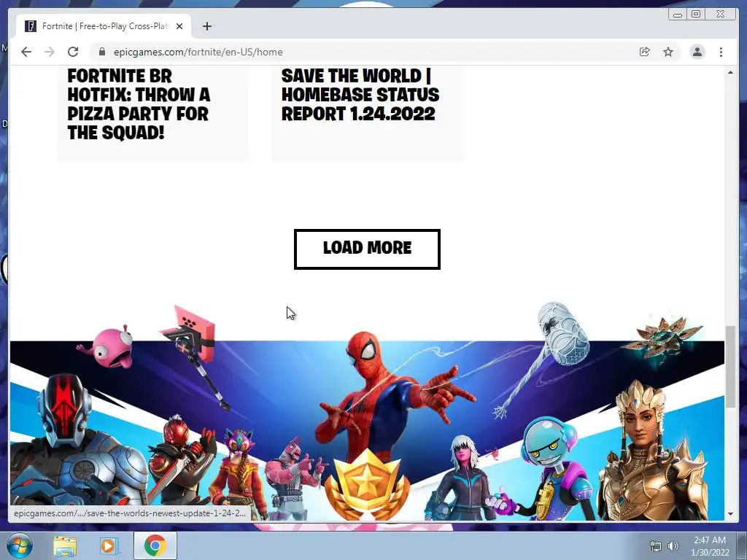Click the golden Victory crown star emblem
The height and width of the screenshot is (560, 747).
(x=368, y=486)
